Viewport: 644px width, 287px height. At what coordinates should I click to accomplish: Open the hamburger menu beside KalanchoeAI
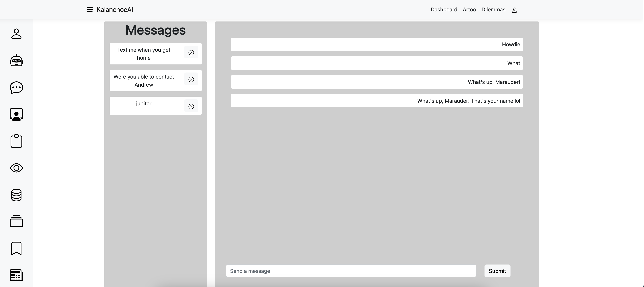(90, 10)
